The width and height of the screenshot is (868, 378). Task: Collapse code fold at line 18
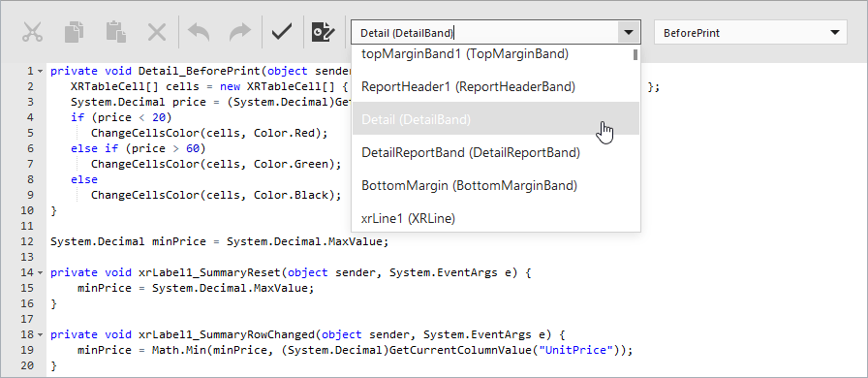40,334
